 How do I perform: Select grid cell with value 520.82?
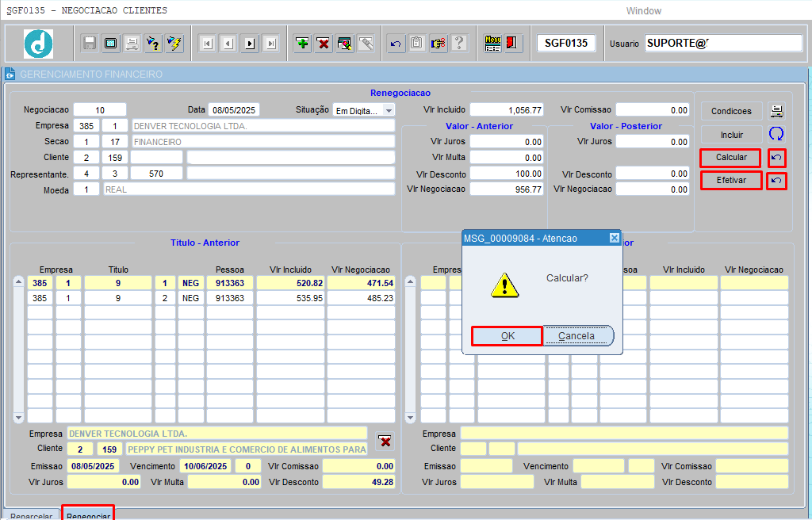pos(290,283)
